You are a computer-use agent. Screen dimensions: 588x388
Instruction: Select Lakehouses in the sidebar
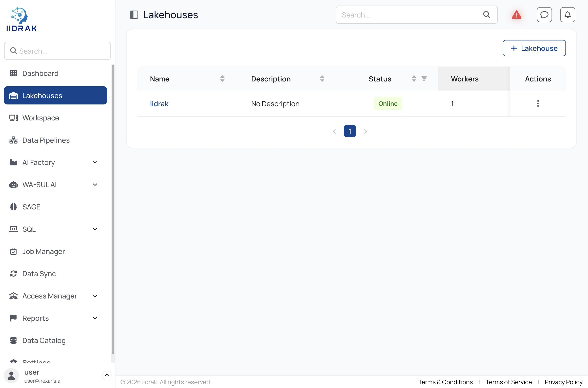pyautogui.click(x=55, y=95)
